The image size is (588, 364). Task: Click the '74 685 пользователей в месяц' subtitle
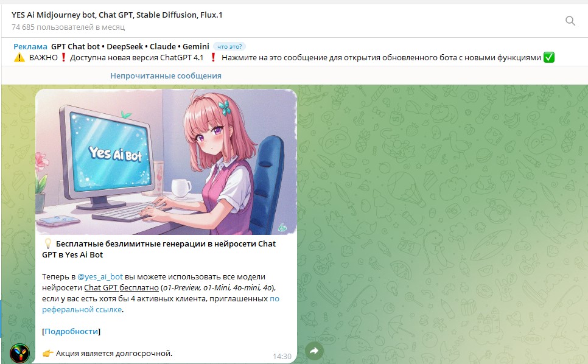[x=68, y=27]
